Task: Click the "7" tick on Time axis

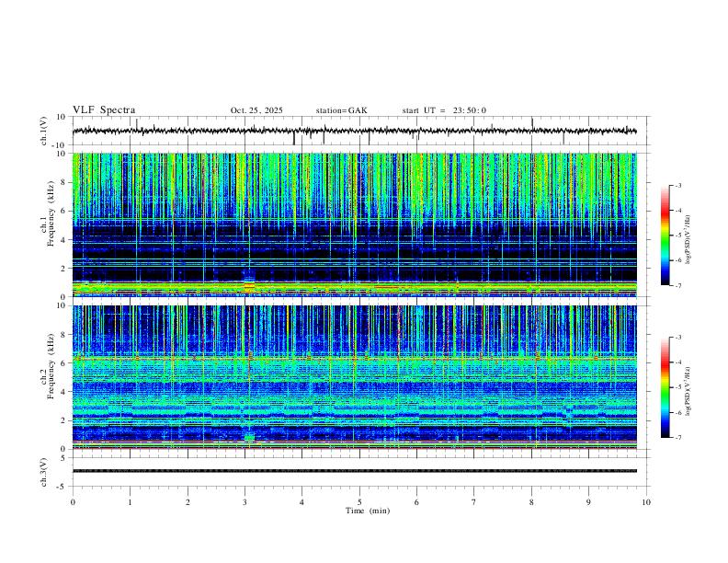Action: click(474, 502)
